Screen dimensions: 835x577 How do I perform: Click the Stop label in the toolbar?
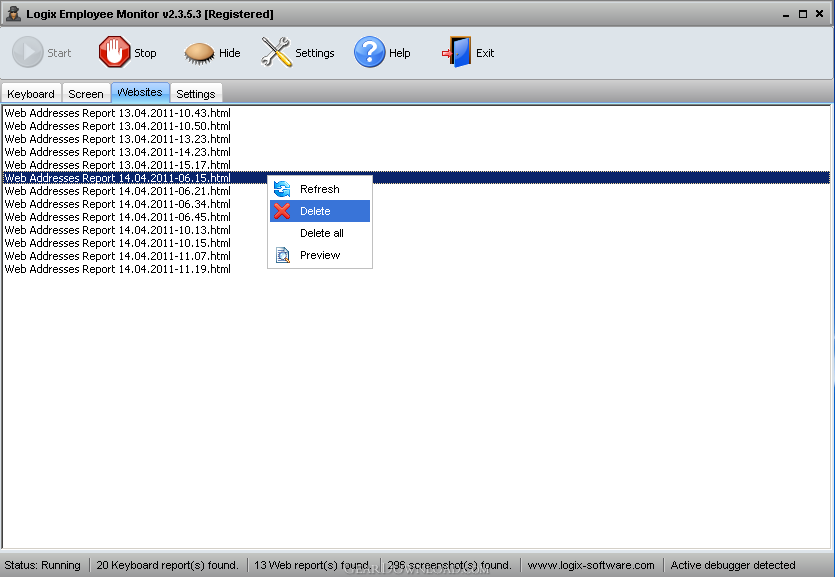(x=145, y=53)
